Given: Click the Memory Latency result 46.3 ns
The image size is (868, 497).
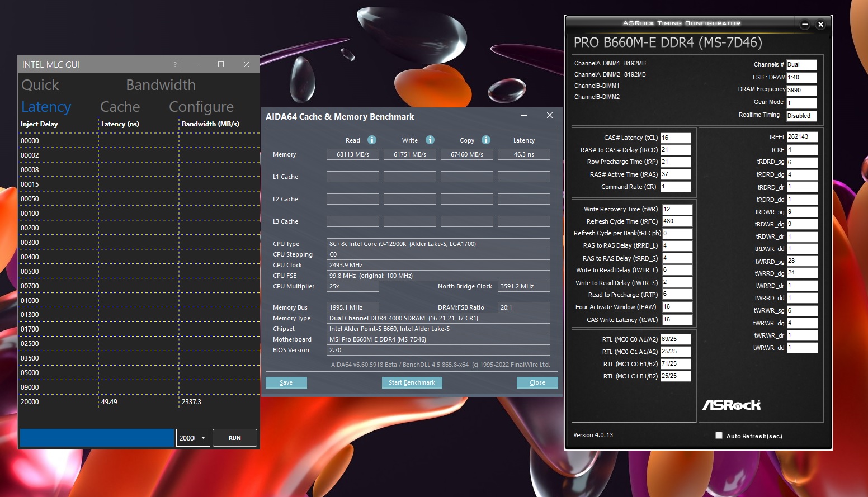Looking at the screenshot, I should (x=524, y=154).
